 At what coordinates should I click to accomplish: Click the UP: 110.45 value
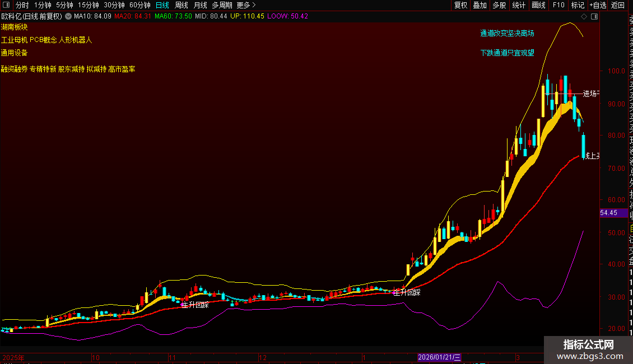coord(247,16)
